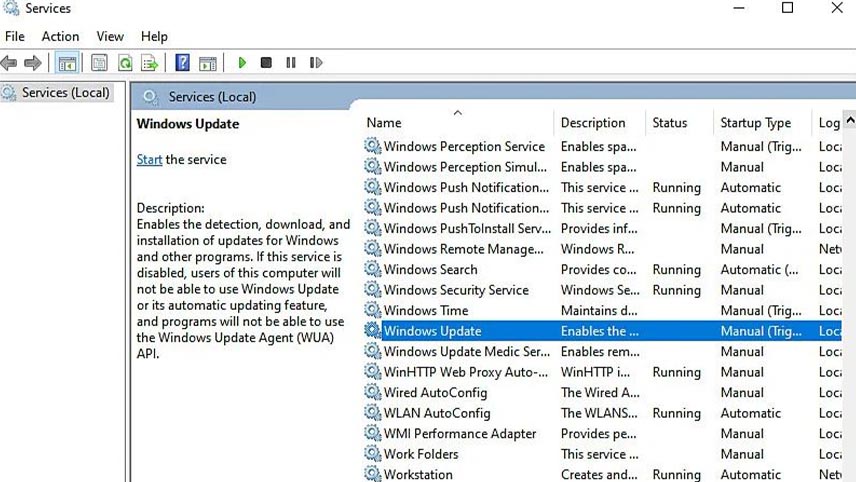
Task: Click gear icon beside Workstation
Action: [372, 474]
